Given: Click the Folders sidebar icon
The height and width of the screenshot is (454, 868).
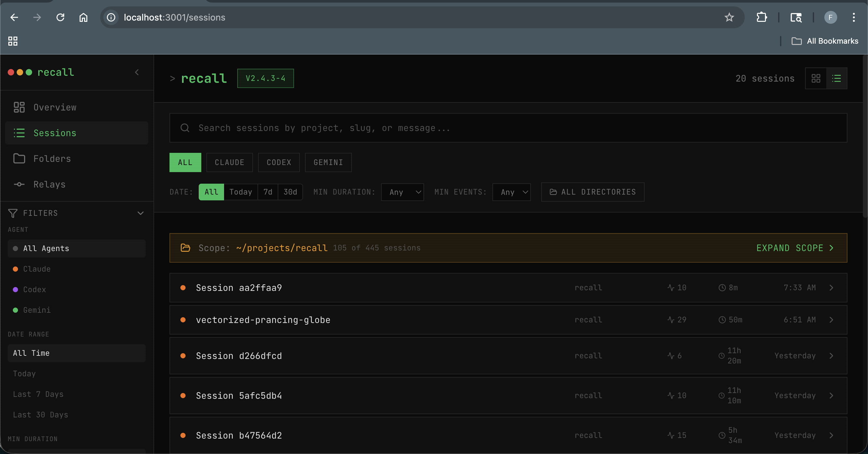Looking at the screenshot, I should click(x=19, y=158).
